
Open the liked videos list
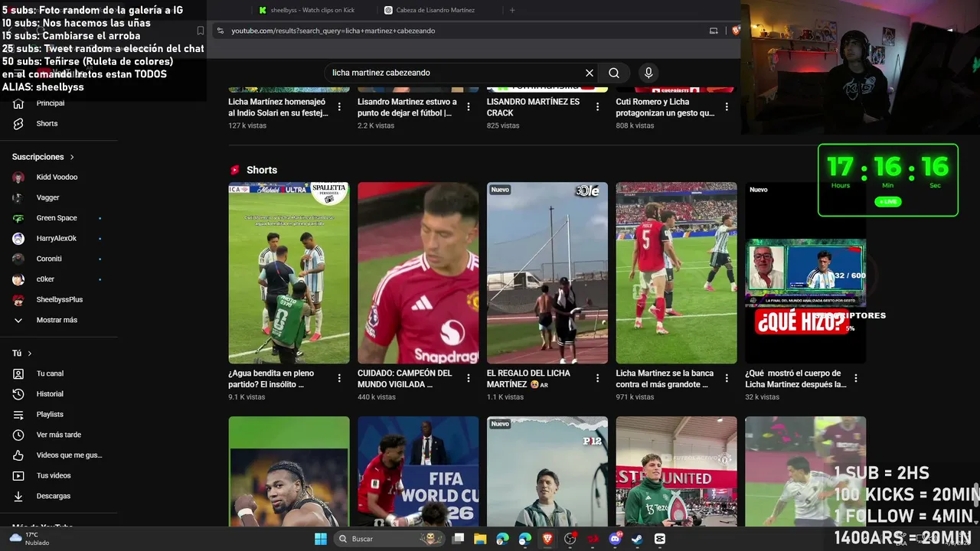coord(68,455)
